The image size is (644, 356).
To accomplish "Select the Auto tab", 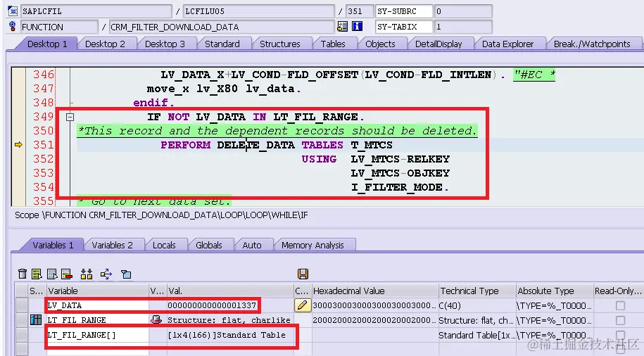I will click(x=252, y=245).
